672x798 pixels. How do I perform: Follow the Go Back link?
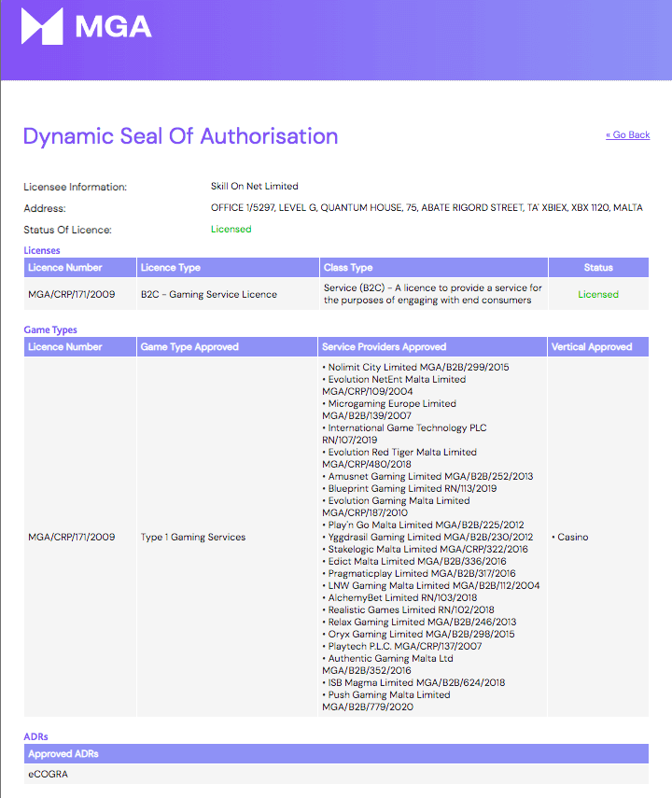(628, 134)
